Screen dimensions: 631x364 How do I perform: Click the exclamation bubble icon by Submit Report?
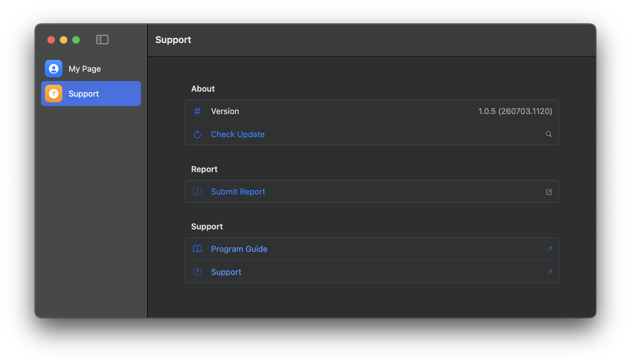(197, 192)
